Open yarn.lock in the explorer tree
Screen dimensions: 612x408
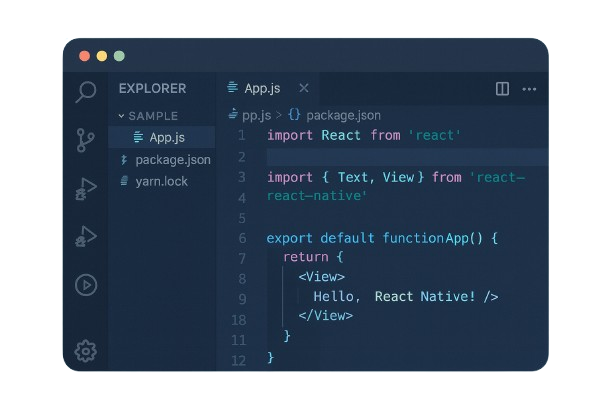[x=162, y=182]
